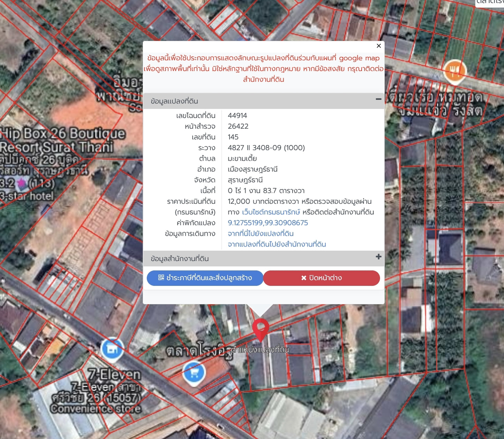Open directions จากแปลงที่ดินไปยังสำนักงานที่ดิน
Image resolution: width=504 pixels, height=439 pixels.
[x=277, y=244]
